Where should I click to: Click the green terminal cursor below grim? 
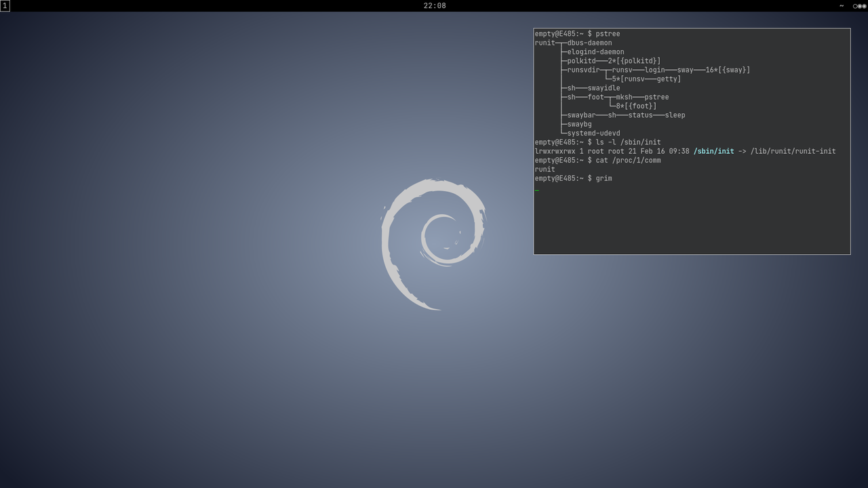click(537, 190)
